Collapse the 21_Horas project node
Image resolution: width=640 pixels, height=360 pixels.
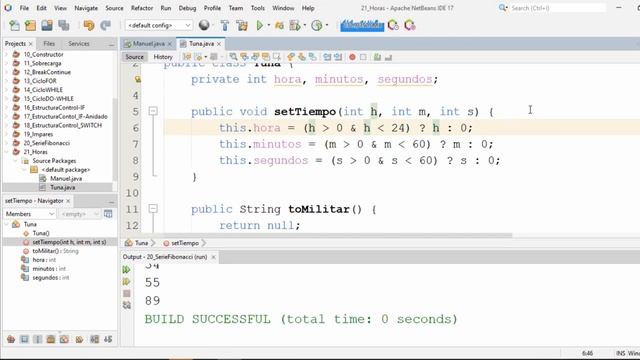click(x=7, y=152)
